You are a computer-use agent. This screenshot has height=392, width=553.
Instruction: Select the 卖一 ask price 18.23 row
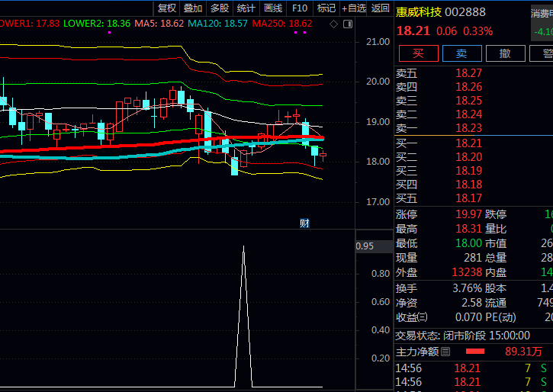coord(442,128)
